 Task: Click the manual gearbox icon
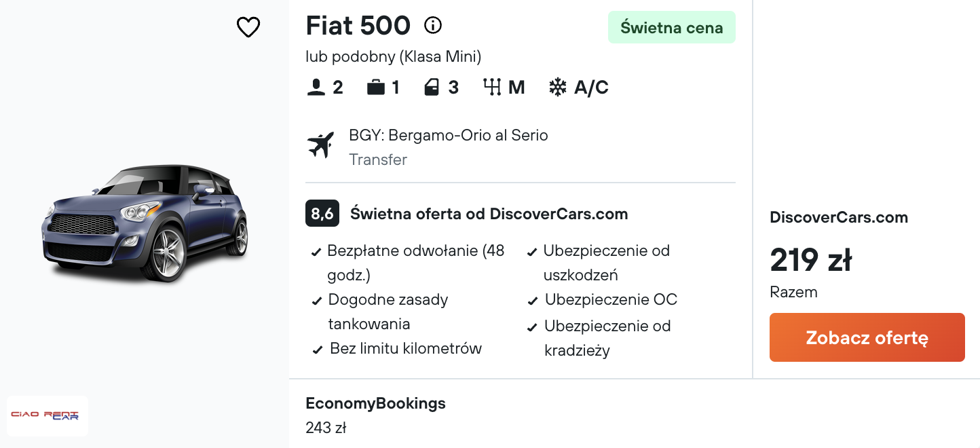(x=492, y=88)
